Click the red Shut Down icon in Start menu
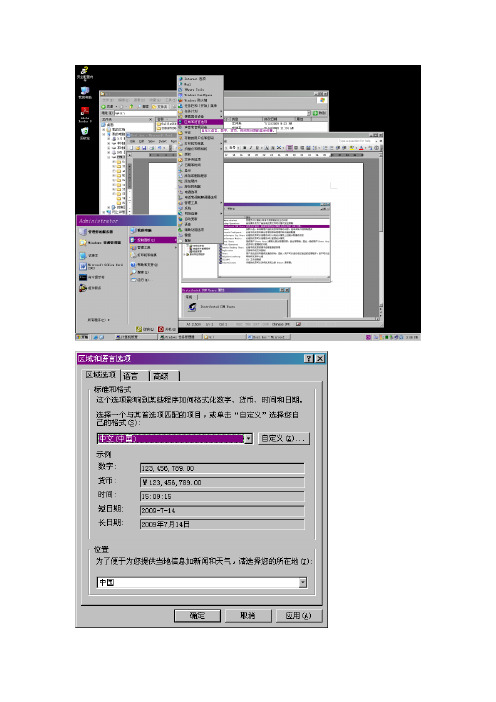The image size is (496, 702). (x=161, y=329)
